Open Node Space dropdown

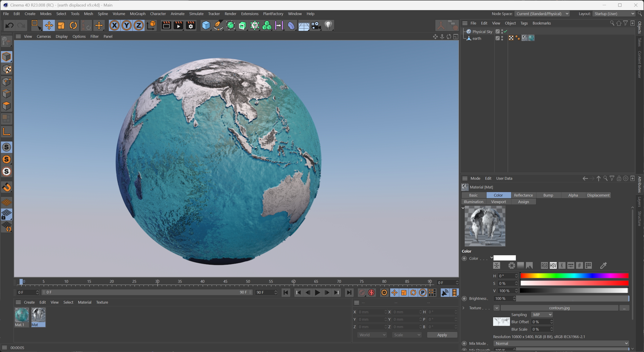pos(542,14)
